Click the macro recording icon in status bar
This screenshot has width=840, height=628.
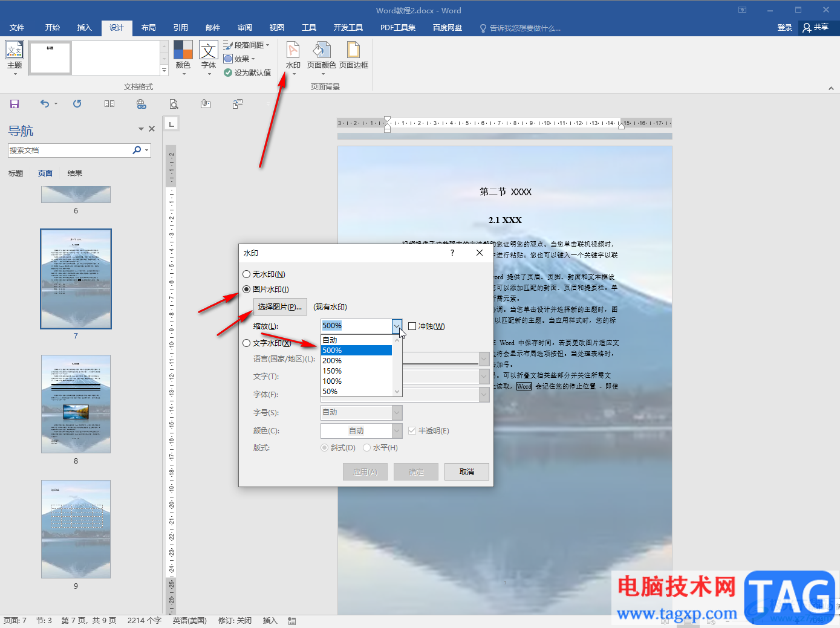tap(292, 621)
